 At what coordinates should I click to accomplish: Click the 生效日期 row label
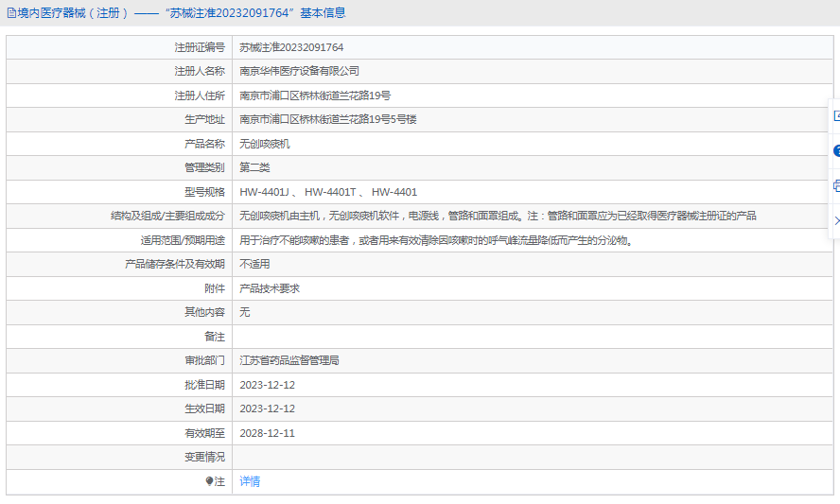click(204, 408)
